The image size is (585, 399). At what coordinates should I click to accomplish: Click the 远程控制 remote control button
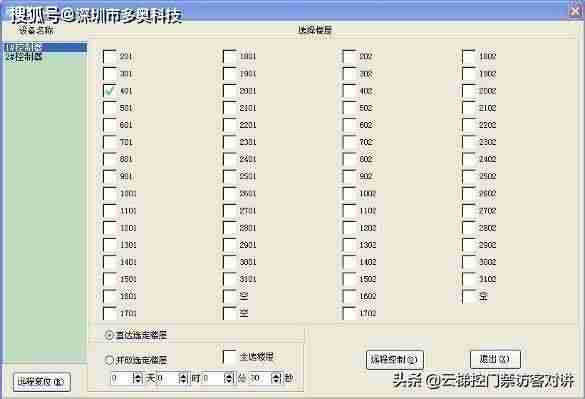tap(395, 360)
